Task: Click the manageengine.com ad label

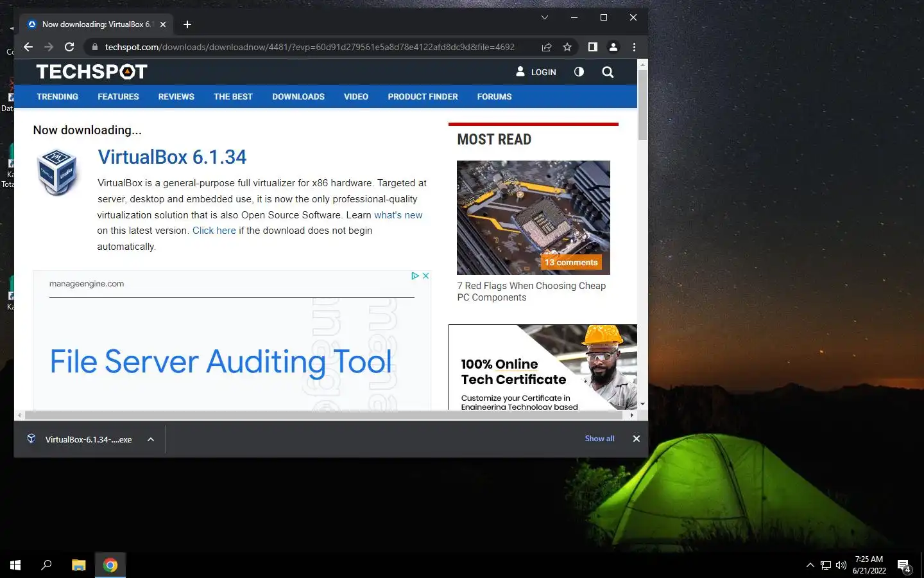Action: click(87, 283)
